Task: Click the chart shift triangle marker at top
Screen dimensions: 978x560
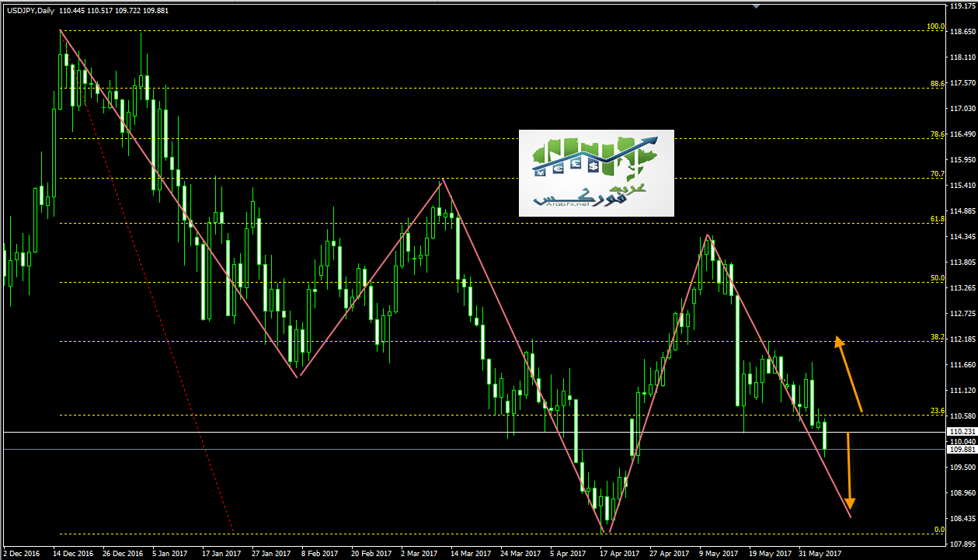Action: pyautogui.click(x=755, y=6)
